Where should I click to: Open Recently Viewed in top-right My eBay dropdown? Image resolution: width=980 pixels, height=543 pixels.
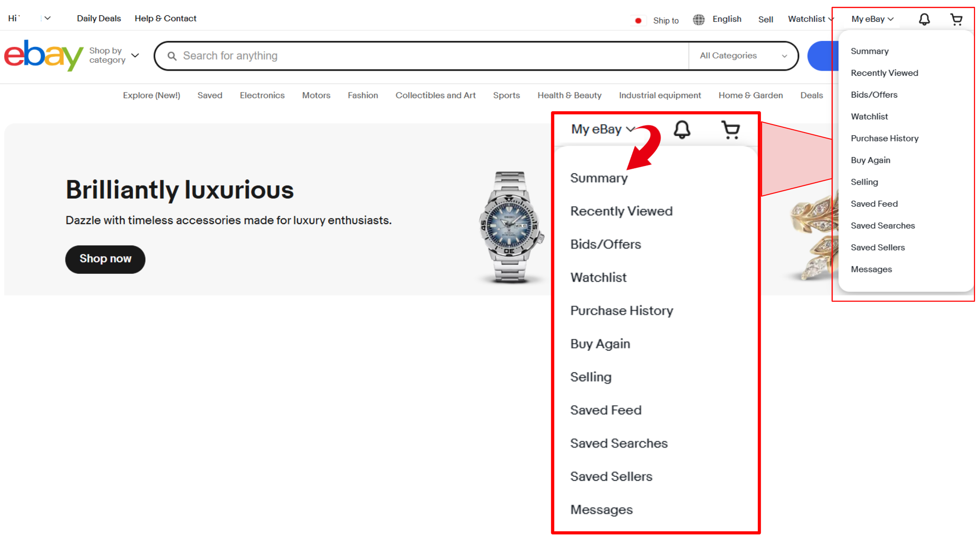[x=884, y=73]
